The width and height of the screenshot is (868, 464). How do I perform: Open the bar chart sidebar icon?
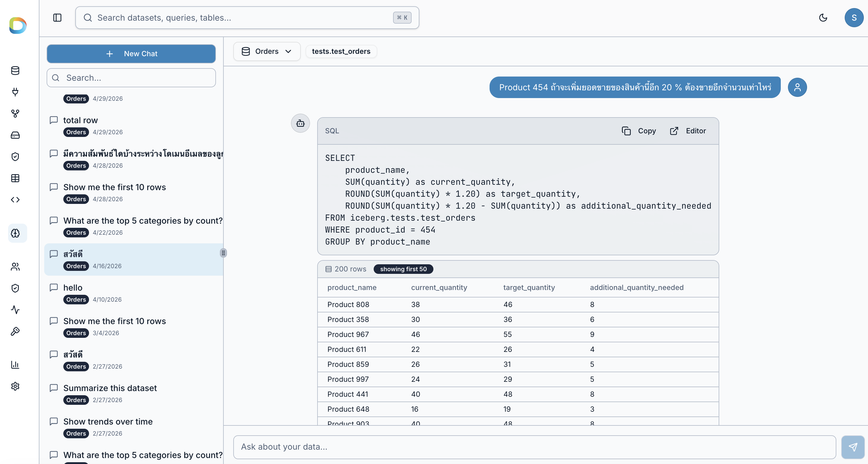(15, 364)
